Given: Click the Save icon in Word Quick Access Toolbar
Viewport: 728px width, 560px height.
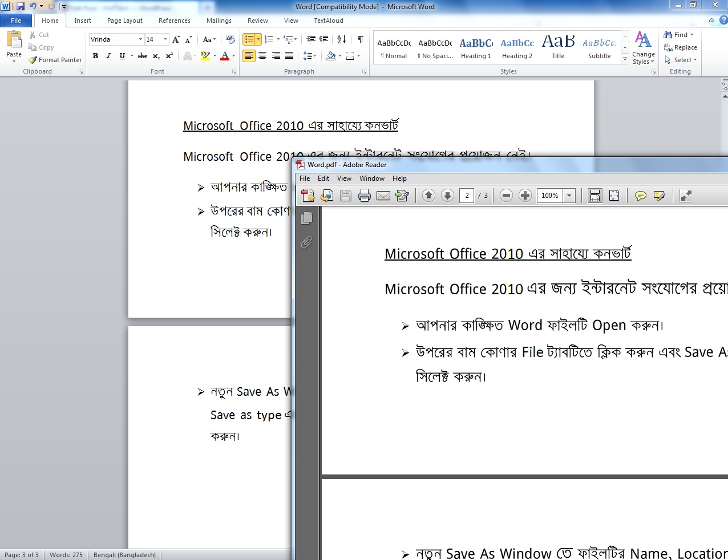Looking at the screenshot, I should click(21, 6).
